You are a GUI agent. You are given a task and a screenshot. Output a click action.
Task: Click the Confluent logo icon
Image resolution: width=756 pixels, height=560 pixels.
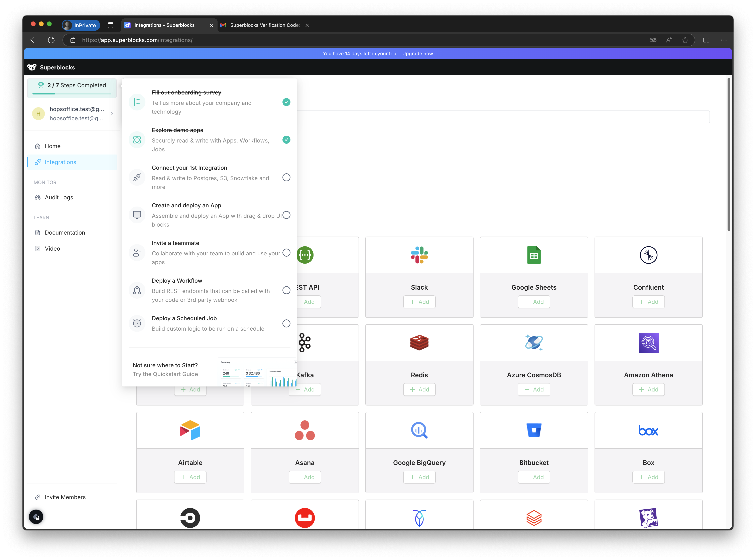648,255
